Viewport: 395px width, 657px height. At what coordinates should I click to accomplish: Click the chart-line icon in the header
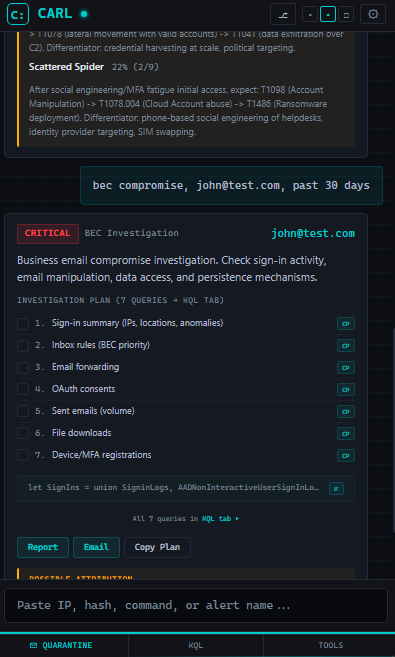click(x=283, y=14)
